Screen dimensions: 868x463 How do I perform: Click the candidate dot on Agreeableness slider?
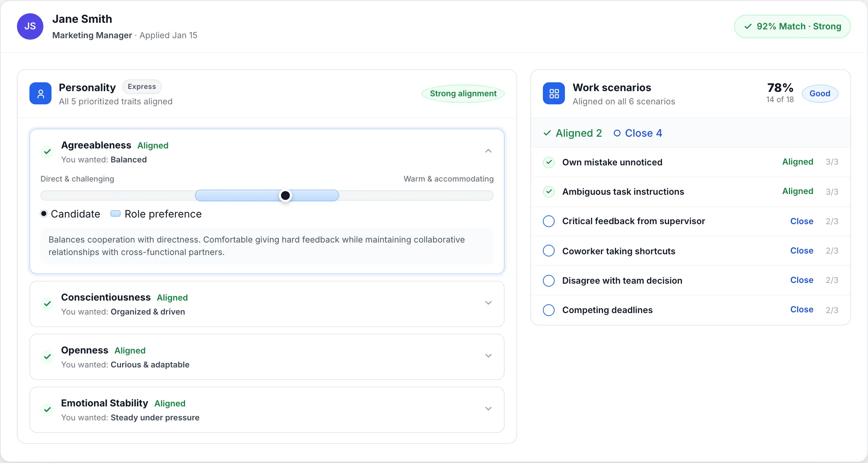[x=285, y=195]
